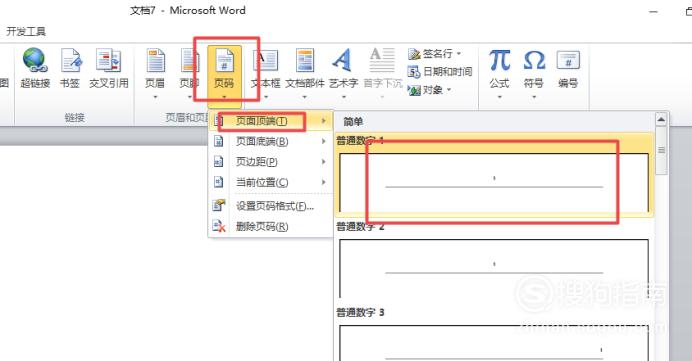Choose Remove Page Numbers (删除页码)
This screenshot has height=361, width=692.
[x=270, y=226]
